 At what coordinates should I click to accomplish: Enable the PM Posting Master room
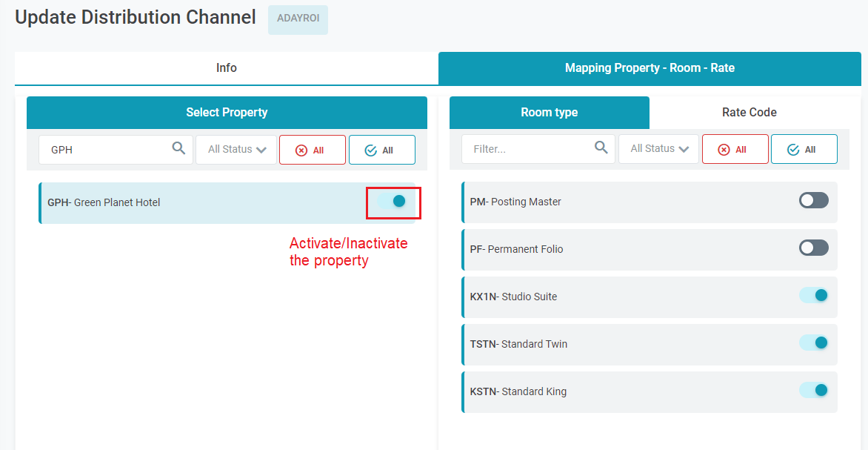pyautogui.click(x=813, y=200)
